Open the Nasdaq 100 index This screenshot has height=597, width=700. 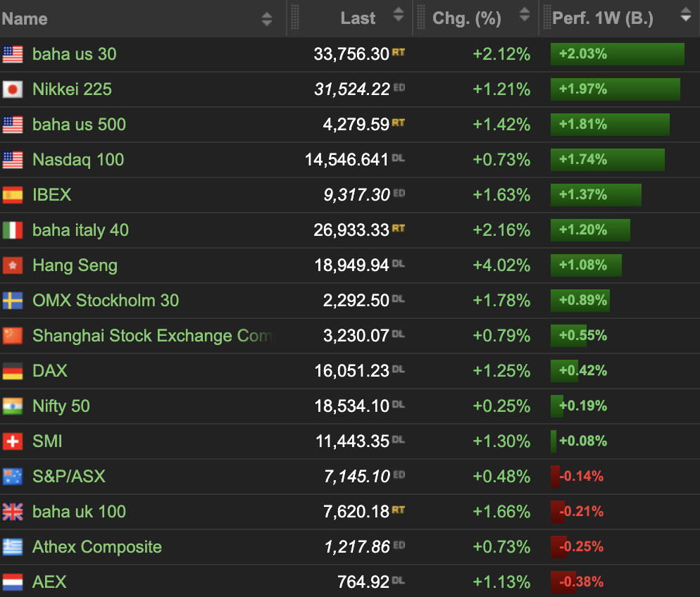coord(79,161)
